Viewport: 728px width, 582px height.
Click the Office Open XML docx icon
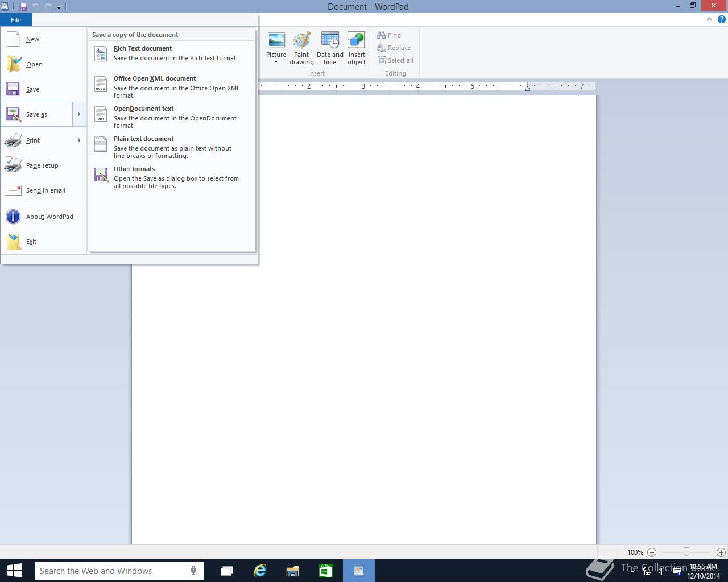coord(101,84)
